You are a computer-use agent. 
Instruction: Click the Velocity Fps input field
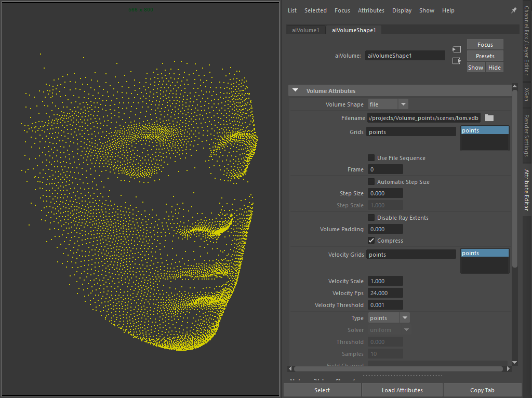pos(385,293)
